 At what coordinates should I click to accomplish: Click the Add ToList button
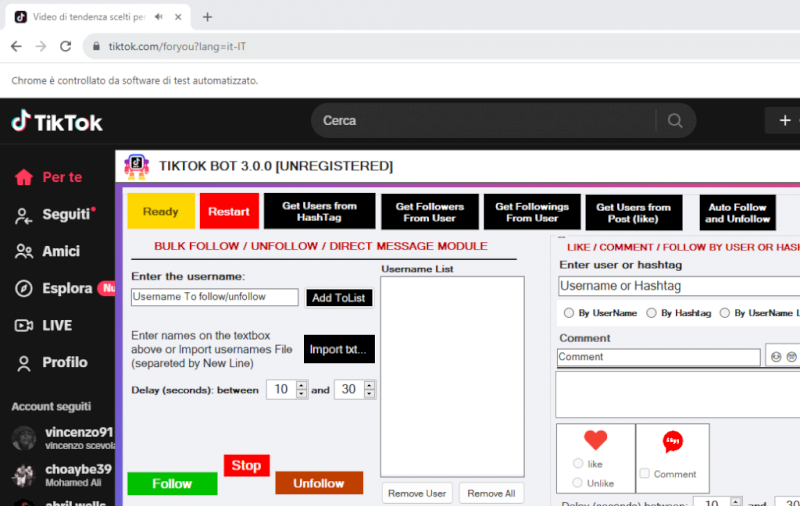[x=338, y=297]
